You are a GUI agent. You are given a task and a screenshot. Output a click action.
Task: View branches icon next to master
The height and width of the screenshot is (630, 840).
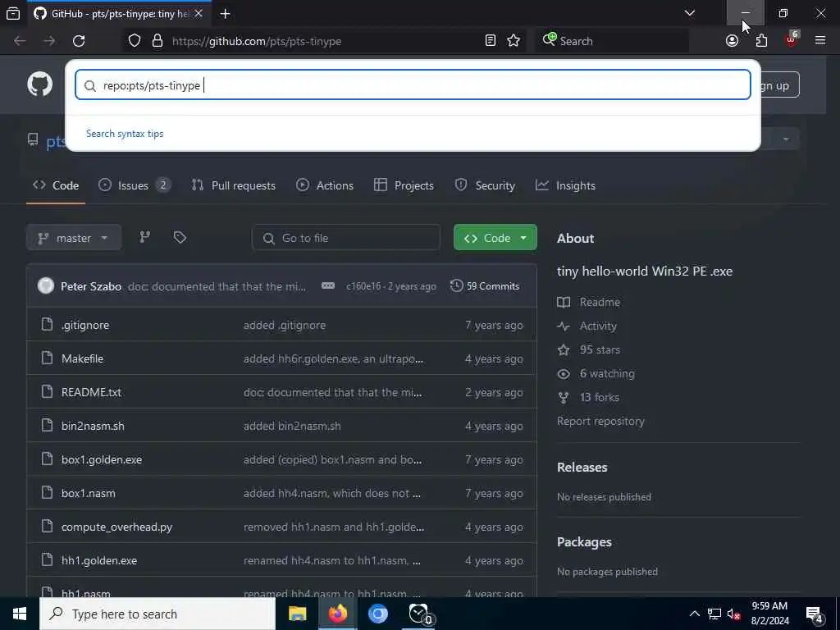pos(144,237)
